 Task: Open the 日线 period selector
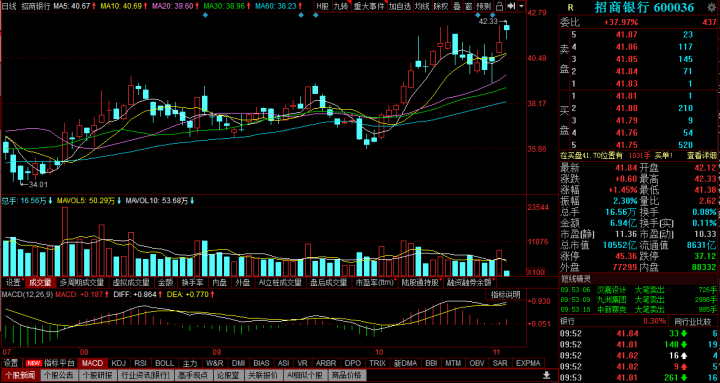click(x=9, y=6)
